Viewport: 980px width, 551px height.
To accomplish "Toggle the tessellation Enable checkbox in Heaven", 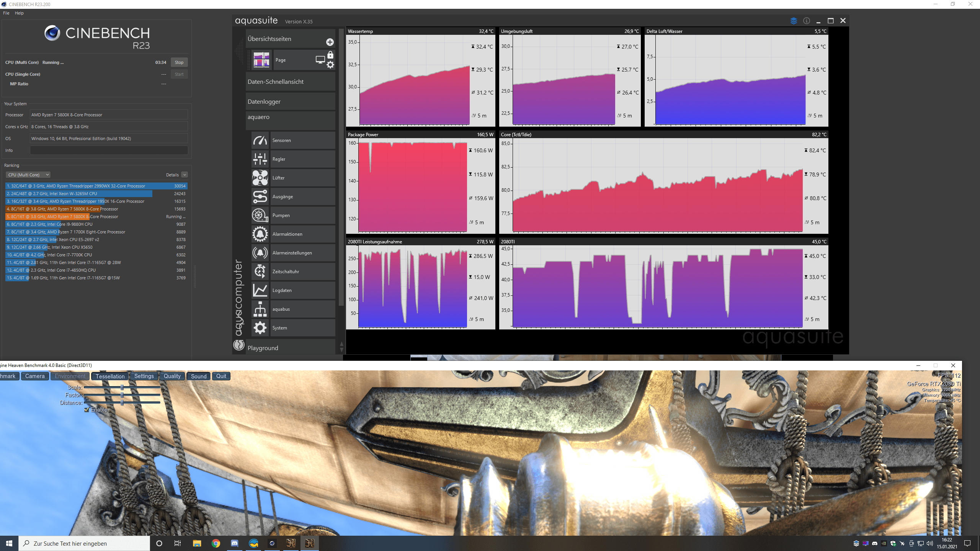I will coord(87,410).
